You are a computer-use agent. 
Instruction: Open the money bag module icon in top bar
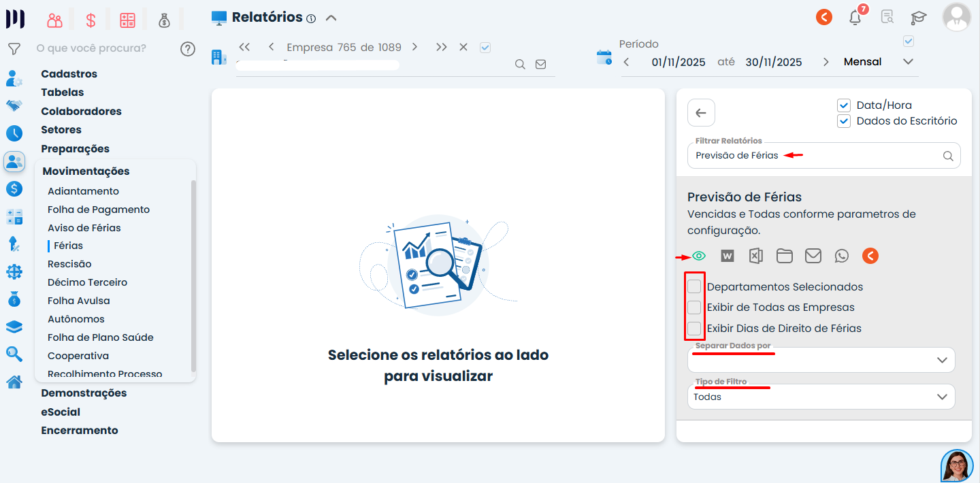[x=164, y=20]
